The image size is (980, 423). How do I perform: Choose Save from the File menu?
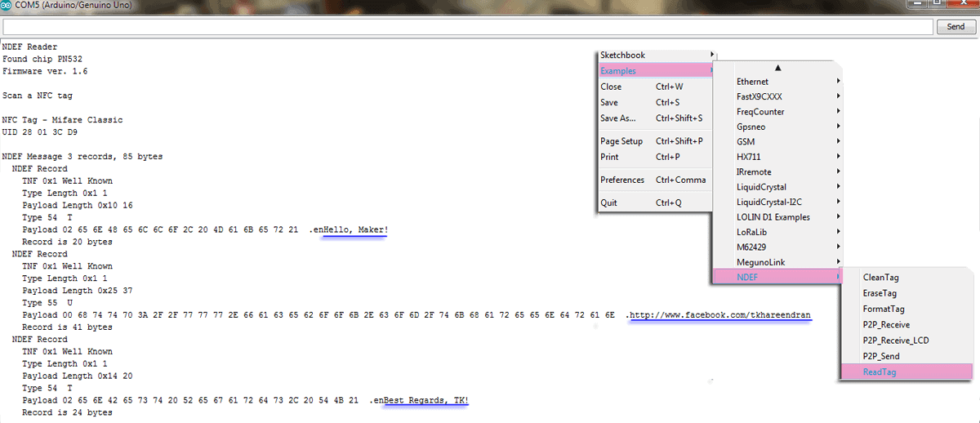point(657,103)
